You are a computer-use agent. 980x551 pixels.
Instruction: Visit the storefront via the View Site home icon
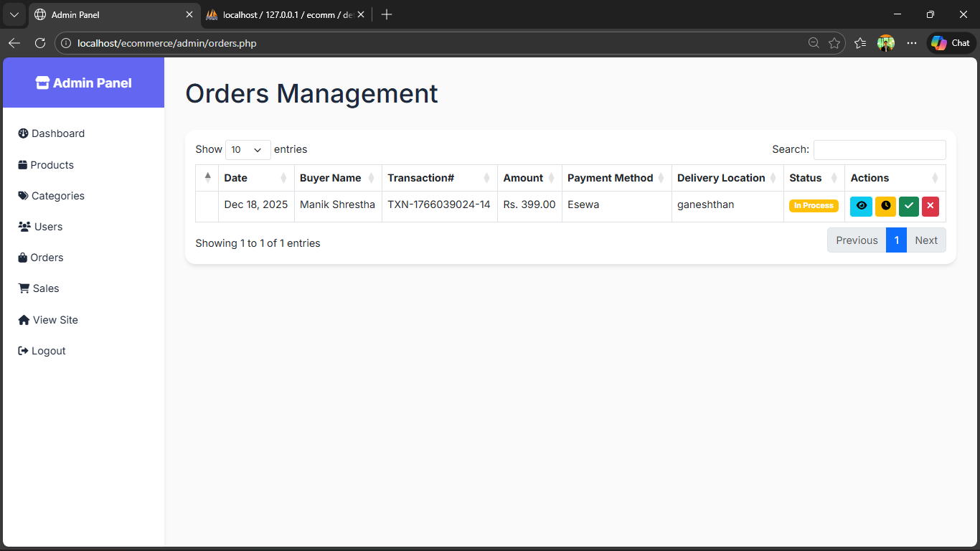point(22,319)
